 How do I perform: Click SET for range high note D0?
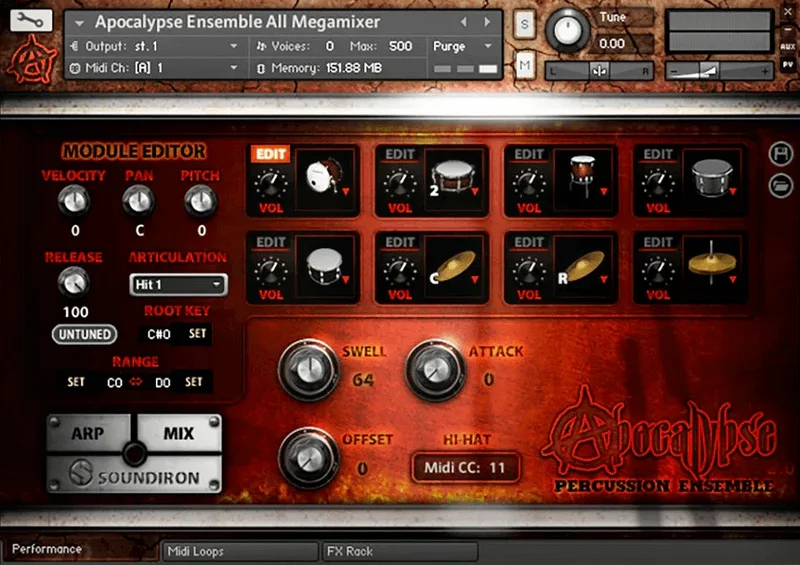[x=193, y=382]
